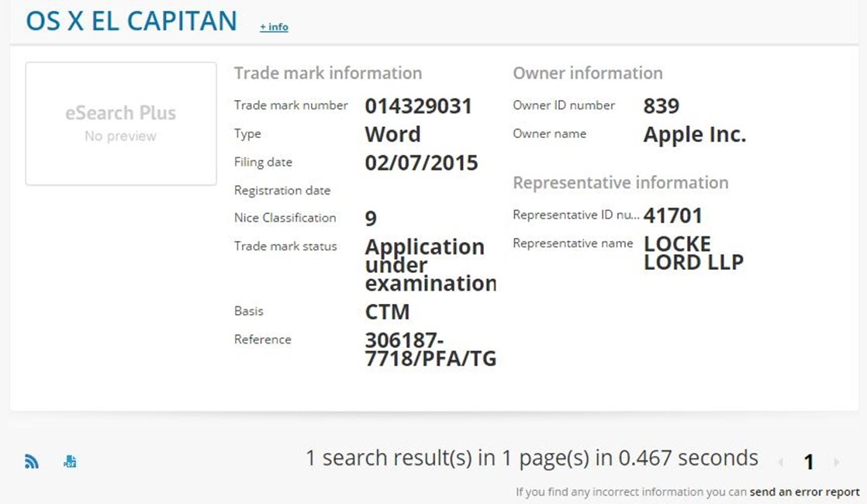Click representative name LOCKE LORD LLP
The height and width of the screenshot is (504, 867).
click(693, 253)
